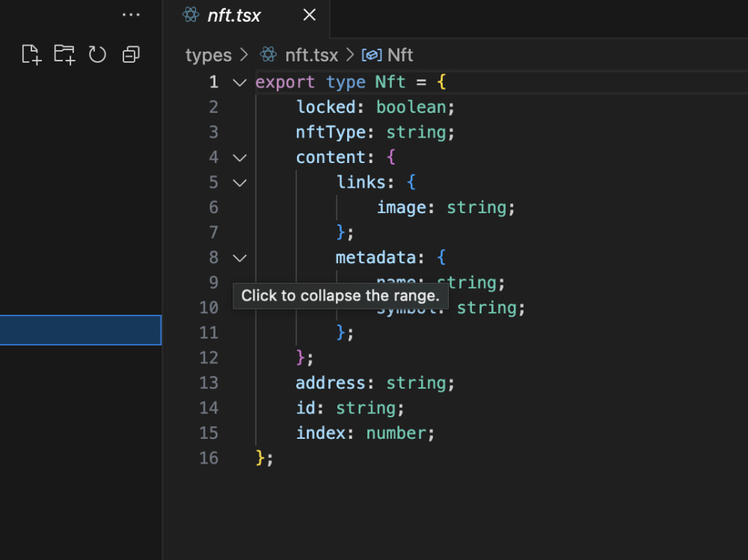Click the 'Nft' type name on line 1

click(x=390, y=82)
